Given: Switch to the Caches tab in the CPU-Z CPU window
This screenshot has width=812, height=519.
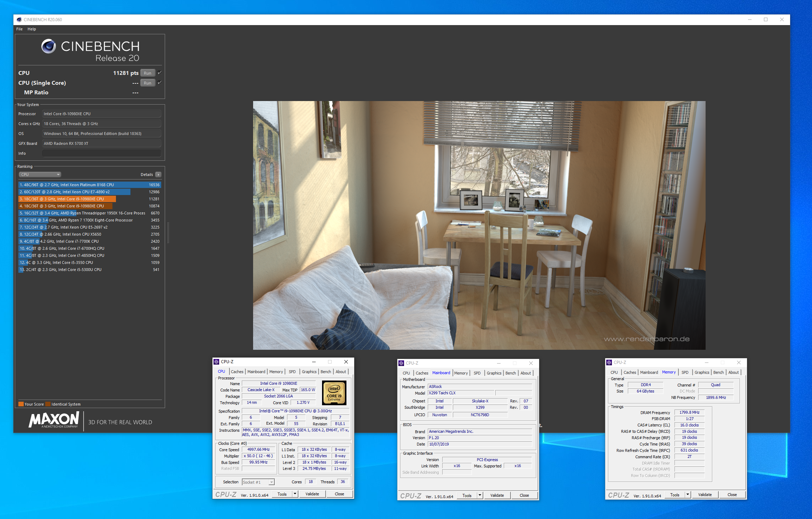Looking at the screenshot, I should coord(237,372).
